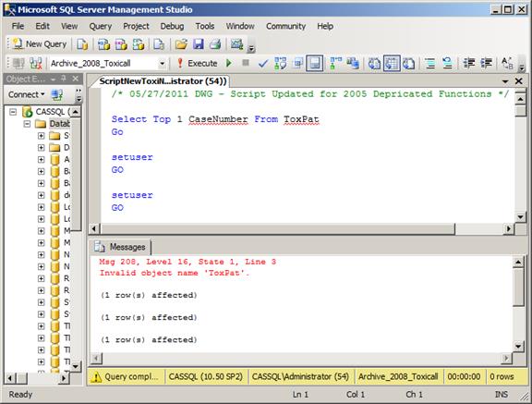The width and height of the screenshot is (532, 404).
Task: Open the Activity Monitor icon
Action: coord(236,44)
